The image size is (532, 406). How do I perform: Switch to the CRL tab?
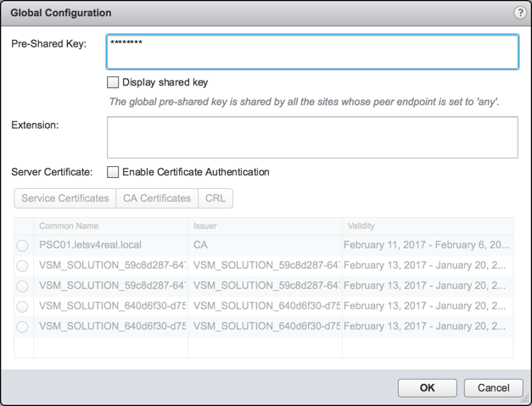point(216,198)
